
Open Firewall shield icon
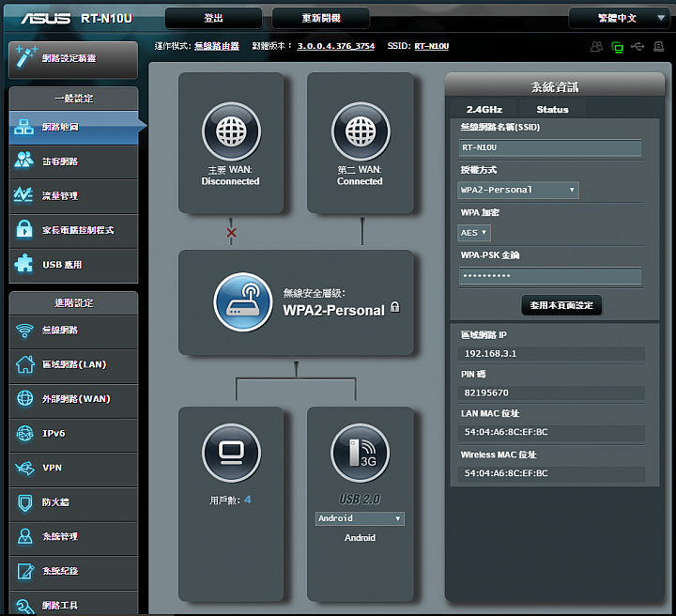25,502
